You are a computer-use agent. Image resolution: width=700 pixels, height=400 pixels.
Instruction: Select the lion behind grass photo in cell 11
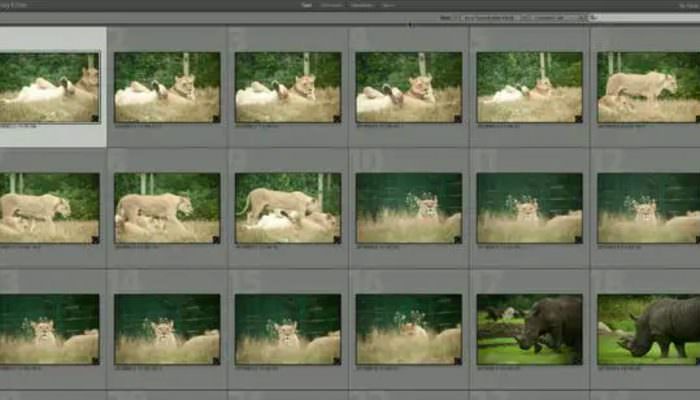coord(529,208)
